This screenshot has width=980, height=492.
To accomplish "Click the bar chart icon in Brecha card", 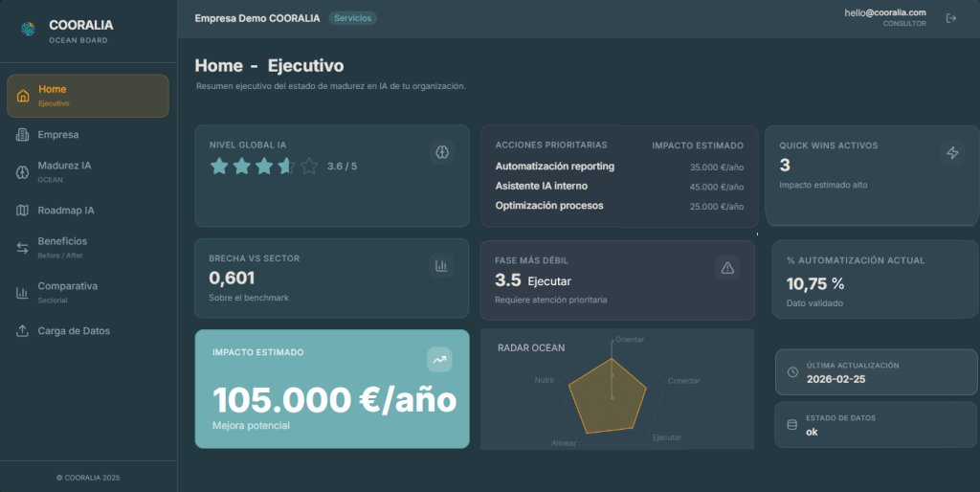I will [x=441, y=266].
